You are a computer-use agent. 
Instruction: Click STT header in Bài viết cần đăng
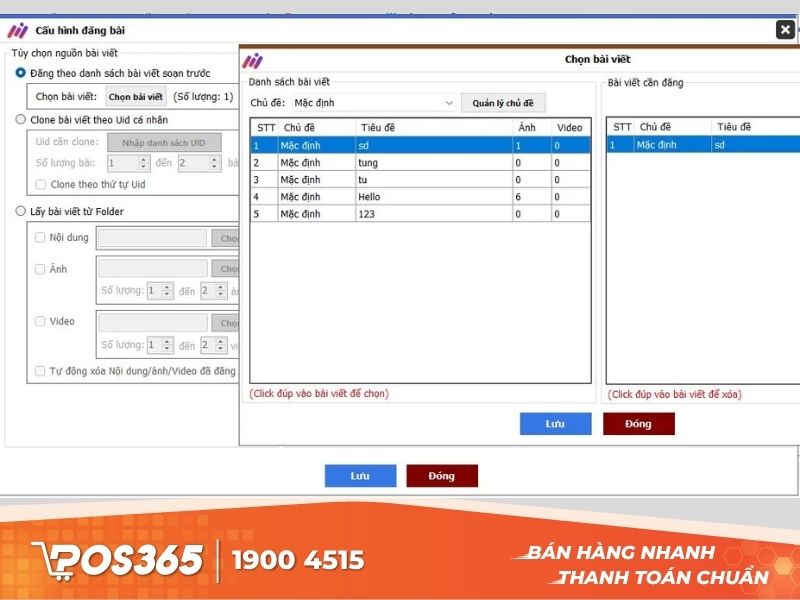coord(621,127)
